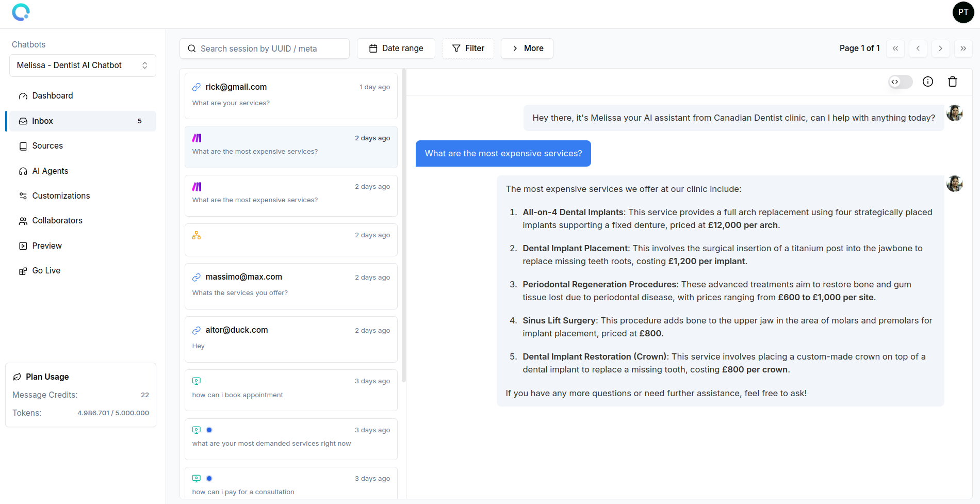980x504 pixels.
Task: Click Go Live sidebar link
Action: (x=46, y=271)
